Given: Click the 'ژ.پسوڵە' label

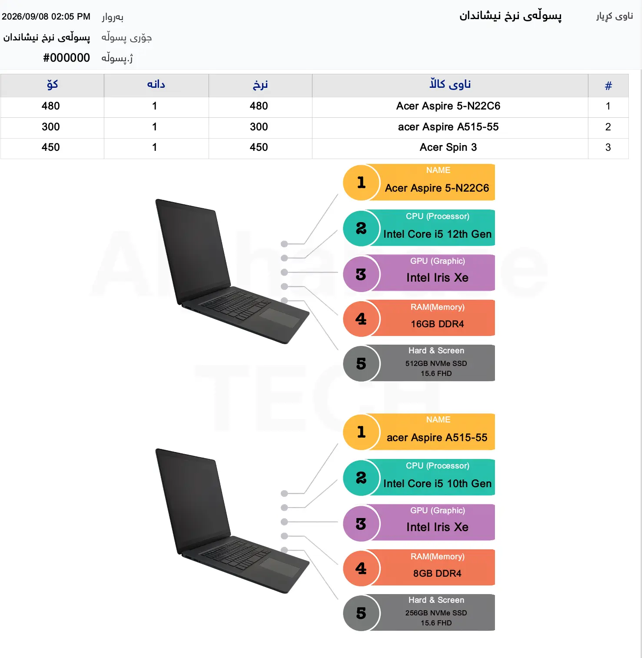Looking at the screenshot, I should point(117,58).
